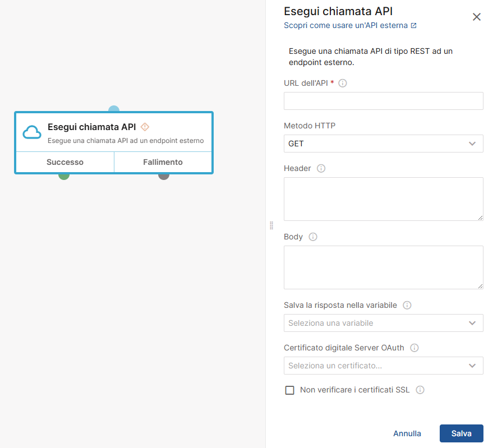Click the warning diamond icon on node
493x448 pixels.
pos(145,127)
